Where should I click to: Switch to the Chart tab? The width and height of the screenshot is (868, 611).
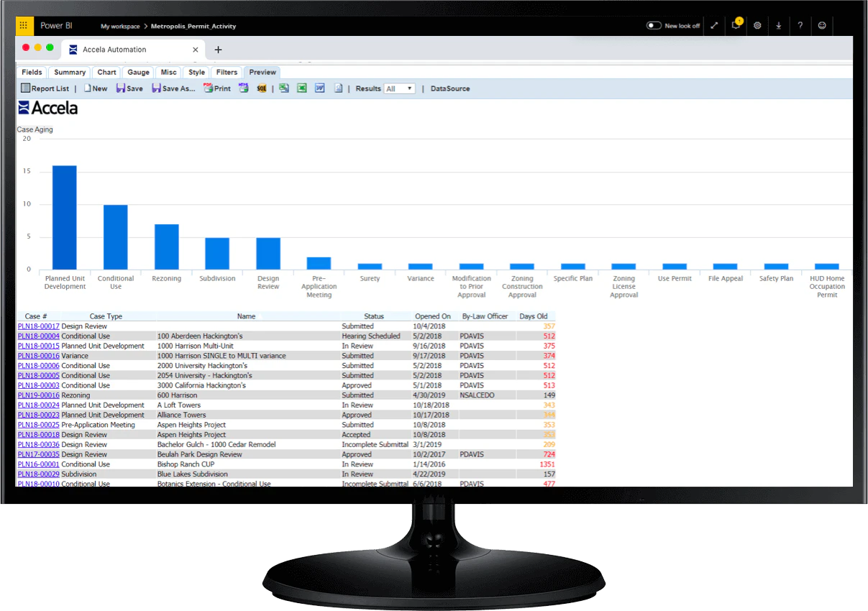pos(106,72)
